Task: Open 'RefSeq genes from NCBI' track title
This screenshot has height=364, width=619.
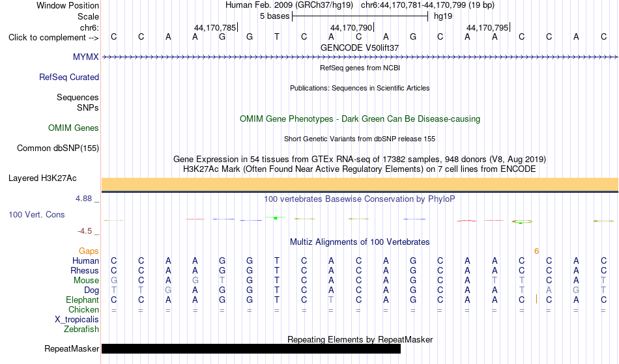Action: [x=360, y=68]
